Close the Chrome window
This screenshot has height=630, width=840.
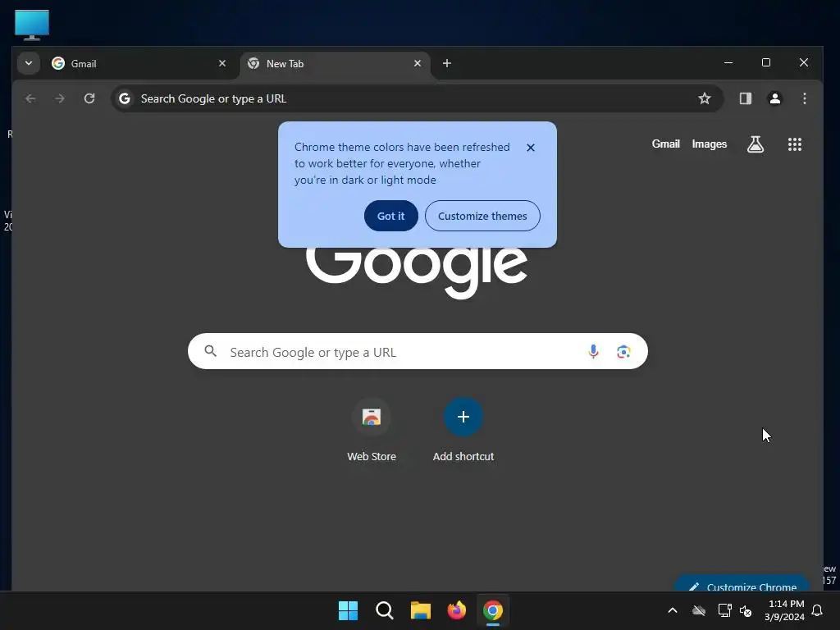coord(804,62)
